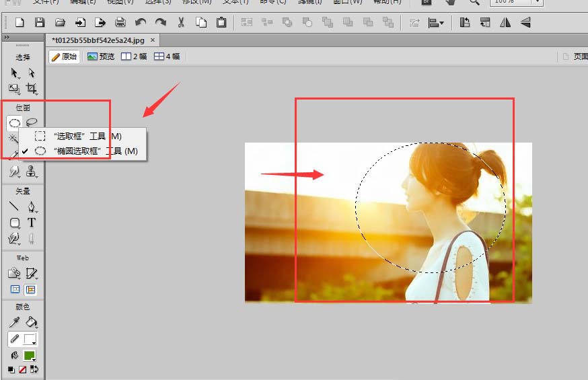Screen dimensions: 588x380
Task: Choose "选取框" 工具 (M) menu item
Action: point(83,136)
